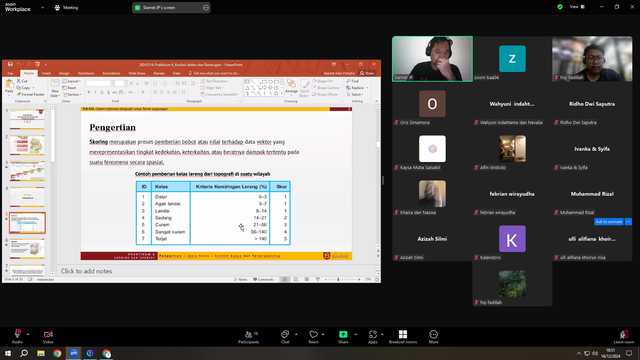Select slide 2 thumbnail in the slide panel

(x=27, y=145)
